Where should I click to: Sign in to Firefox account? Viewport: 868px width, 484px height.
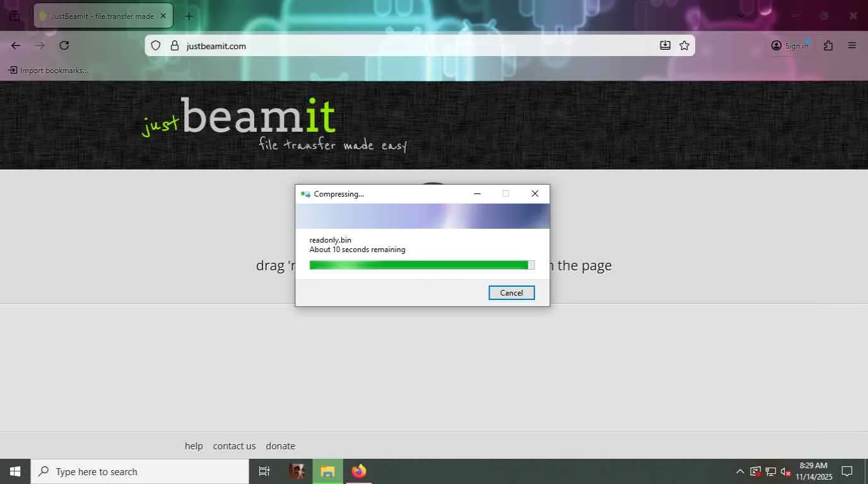pos(790,45)
